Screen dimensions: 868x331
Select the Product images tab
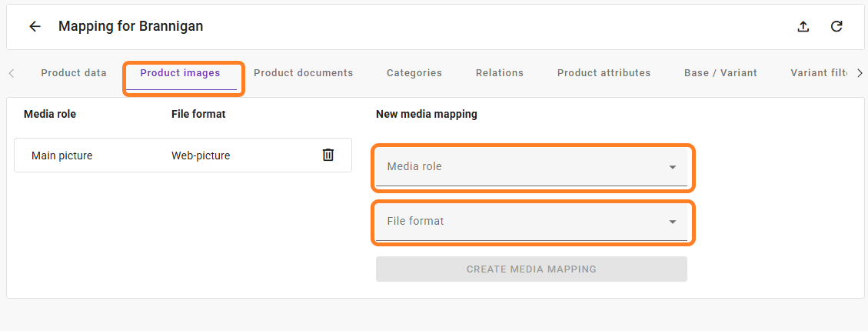click(181, 73)
